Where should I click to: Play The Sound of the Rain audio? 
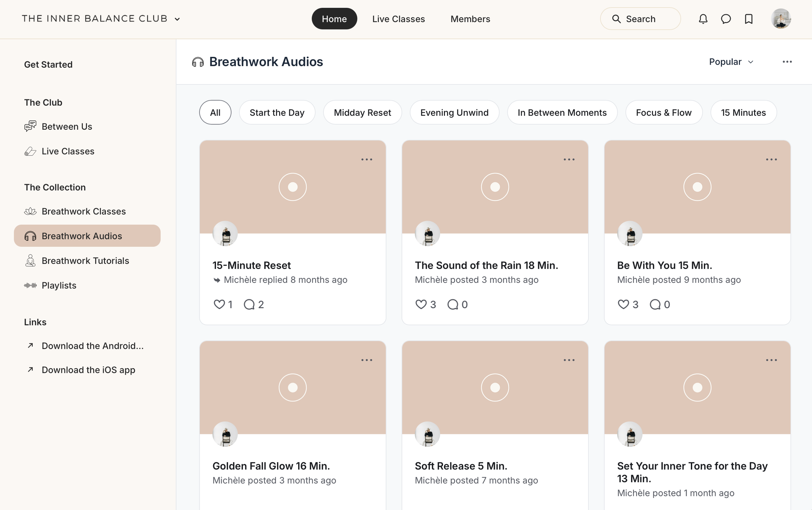point(494,186)
